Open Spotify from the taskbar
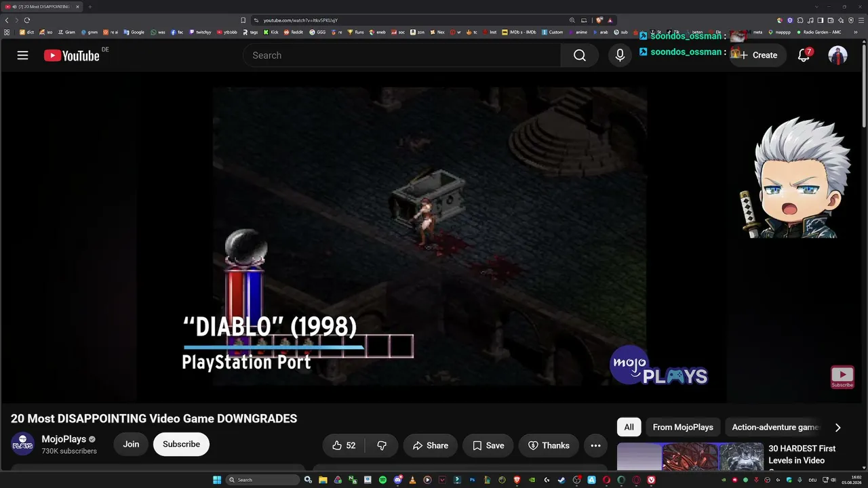868x488 pixels. coord(382,480)
